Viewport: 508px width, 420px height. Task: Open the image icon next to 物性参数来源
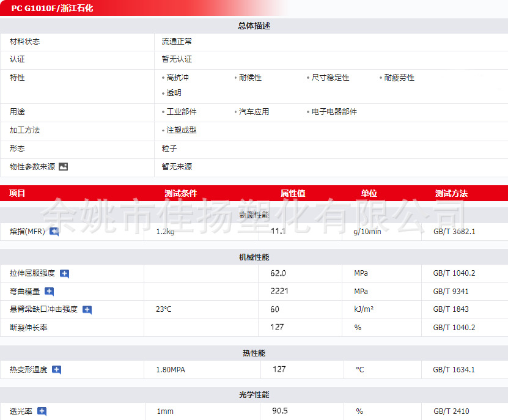63,166
